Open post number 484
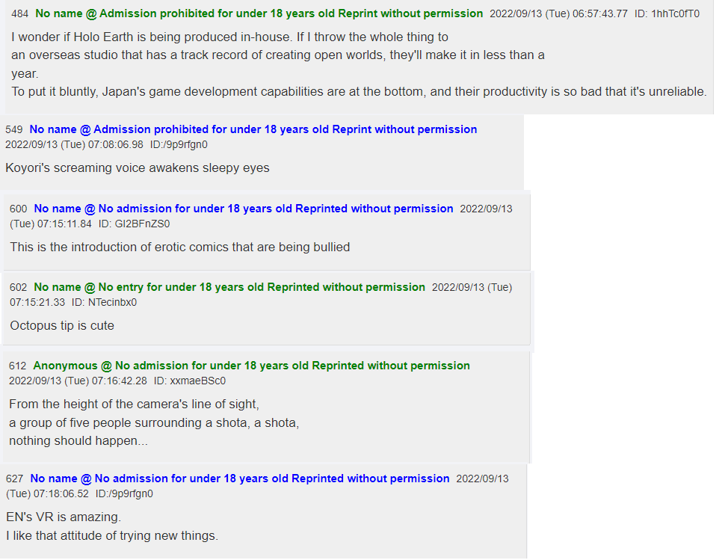This screenshot has height=560, width=728. [19, 14]
